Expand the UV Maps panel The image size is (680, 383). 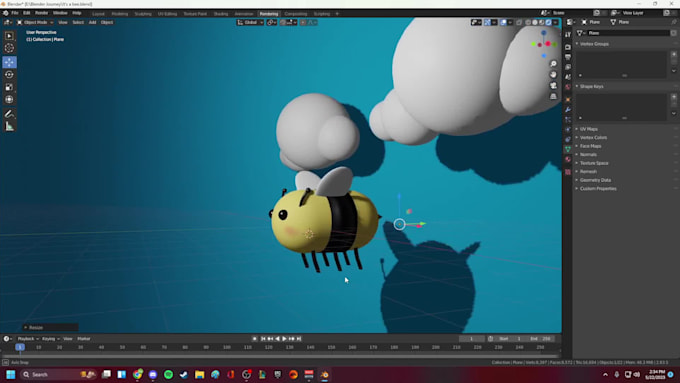pos(587,129)
